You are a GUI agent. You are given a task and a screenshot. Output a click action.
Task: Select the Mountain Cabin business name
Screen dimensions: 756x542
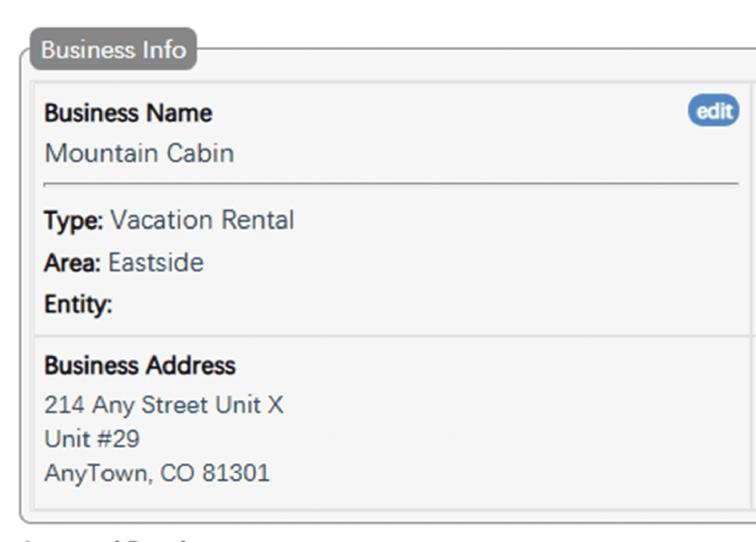[x=139, y=154]
